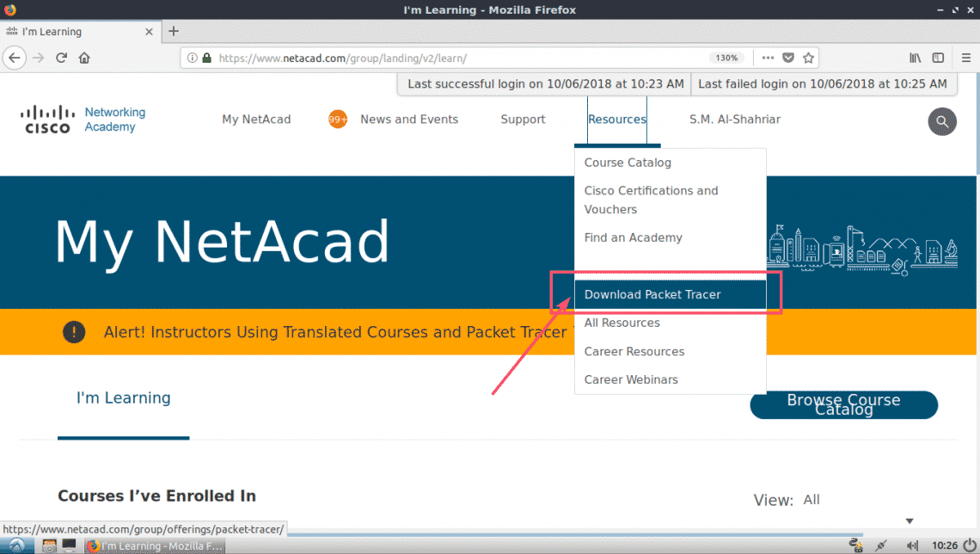Click the 10:26 taskbar clock
Screen dimensions: 980x554
[945, 546]
